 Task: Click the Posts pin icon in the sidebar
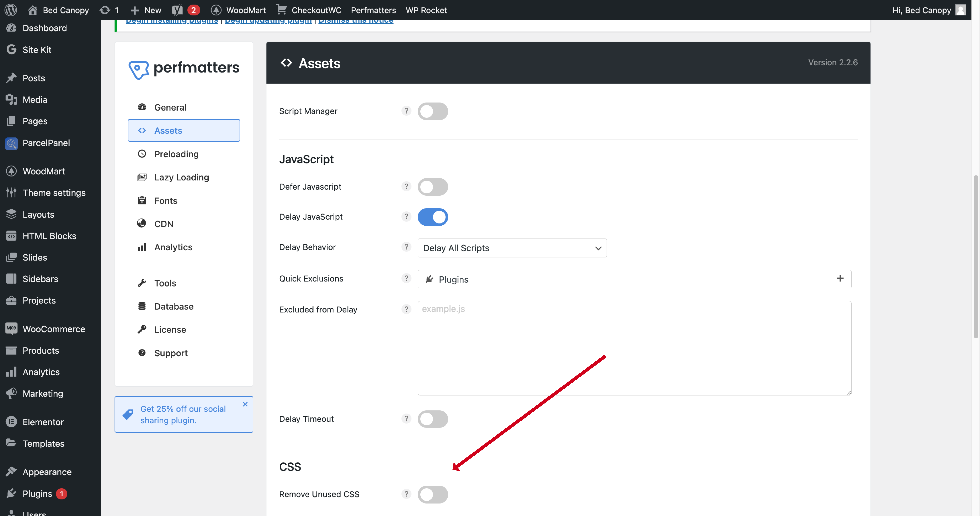pos(11,78)
